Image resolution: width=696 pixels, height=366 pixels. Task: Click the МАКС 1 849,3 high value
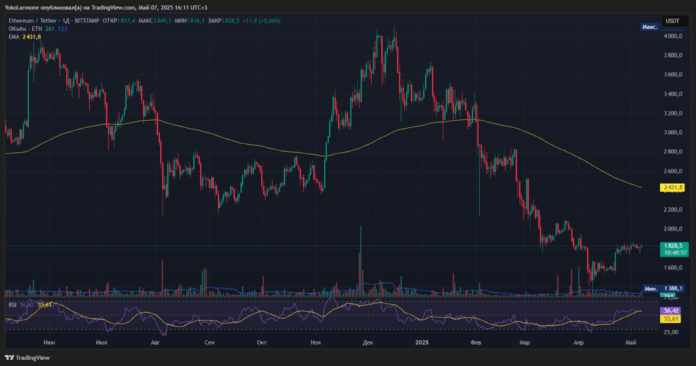pyautogui.click(x=154, y=21)
